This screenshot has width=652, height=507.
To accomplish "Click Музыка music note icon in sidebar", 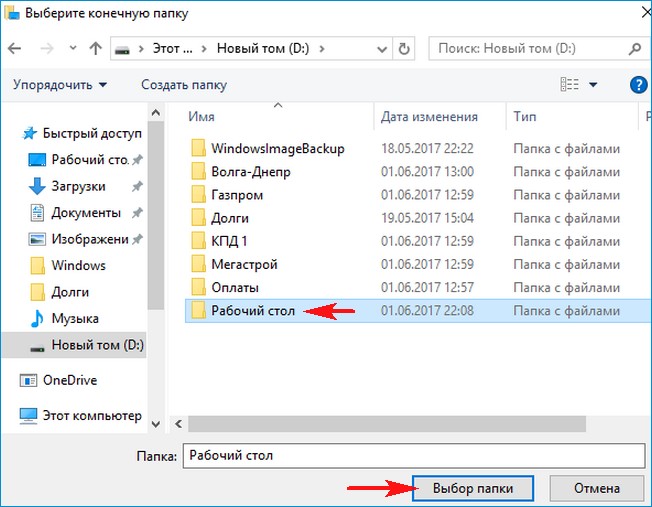I will [x=37, y=318].
